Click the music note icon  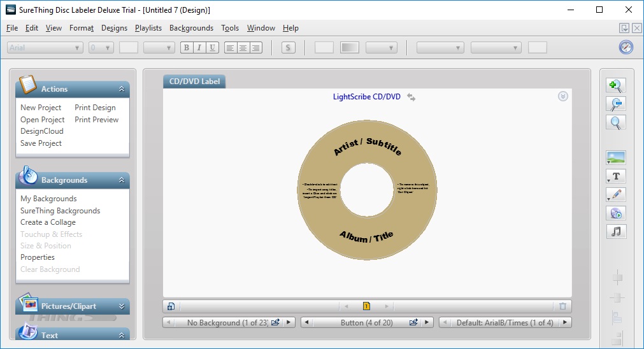(616, 232)
